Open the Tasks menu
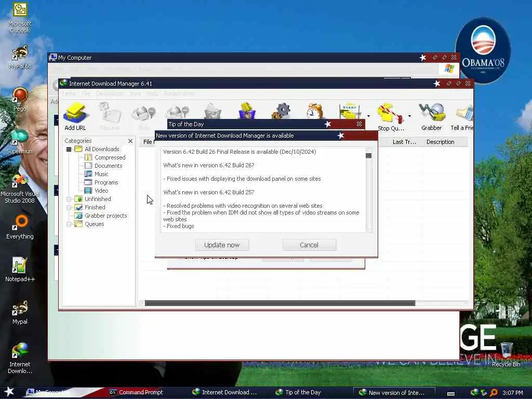The width and height of the screenshot is (532, 399). [x=69, y=94]
